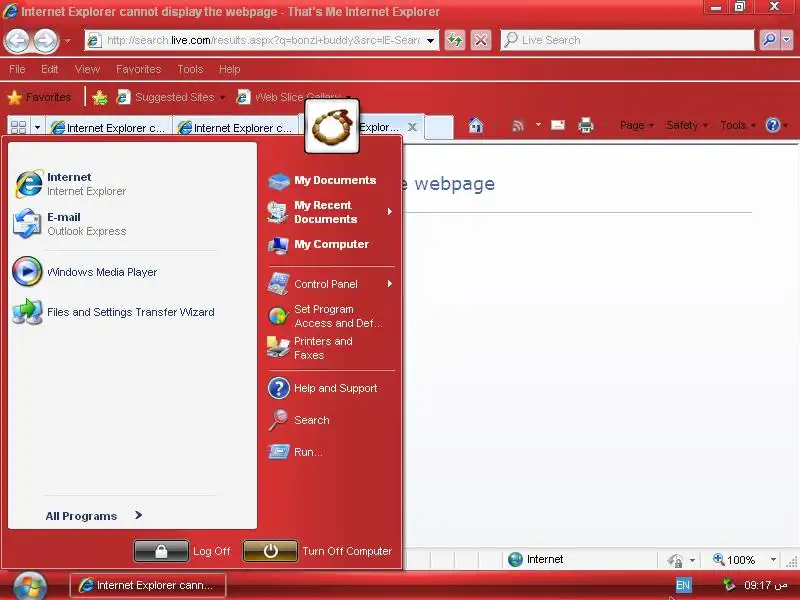Open Help and Support

(x=331, y=388)
